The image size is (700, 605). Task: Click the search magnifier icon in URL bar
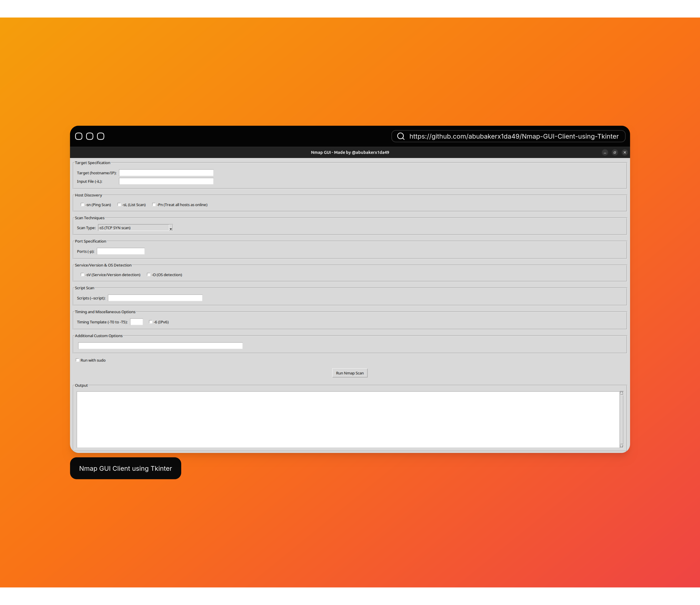(401, 136)
